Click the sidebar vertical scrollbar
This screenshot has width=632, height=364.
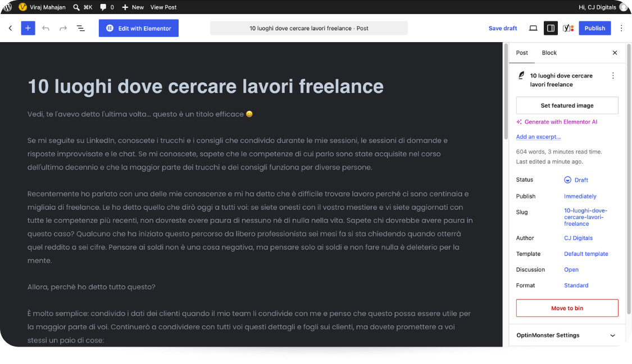pyautogui.click(x=629, y=179)
